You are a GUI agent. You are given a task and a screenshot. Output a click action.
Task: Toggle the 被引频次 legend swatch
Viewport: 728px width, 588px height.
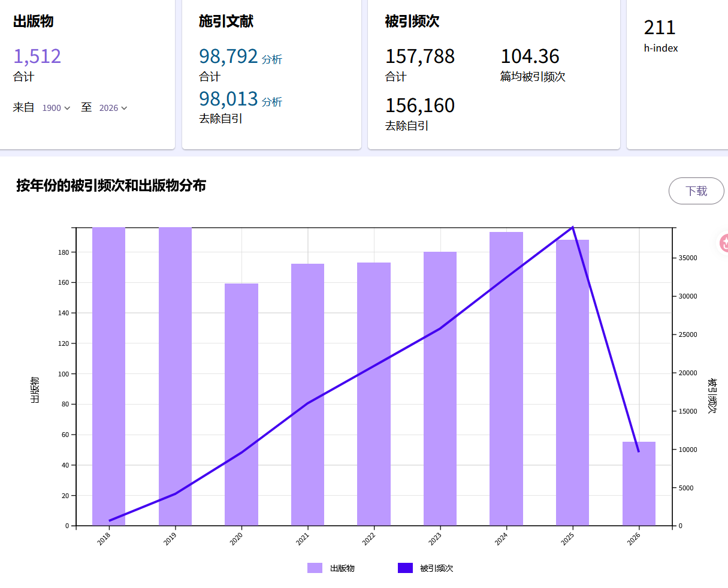click(405, 568)
